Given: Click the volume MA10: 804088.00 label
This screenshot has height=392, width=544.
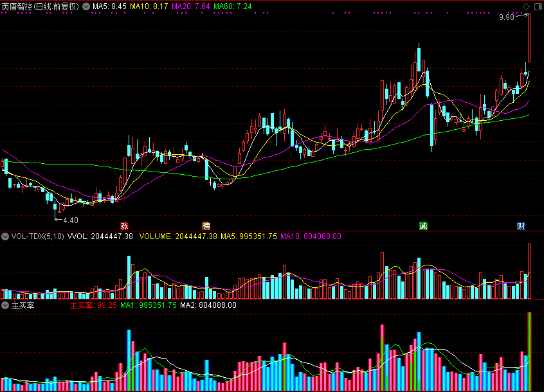Looking at the screenshot, I should [311, 236].
